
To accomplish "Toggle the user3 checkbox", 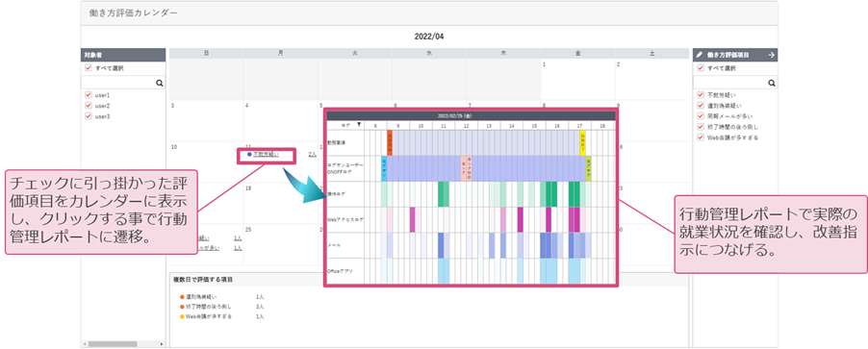I will (x=88, y=116).
